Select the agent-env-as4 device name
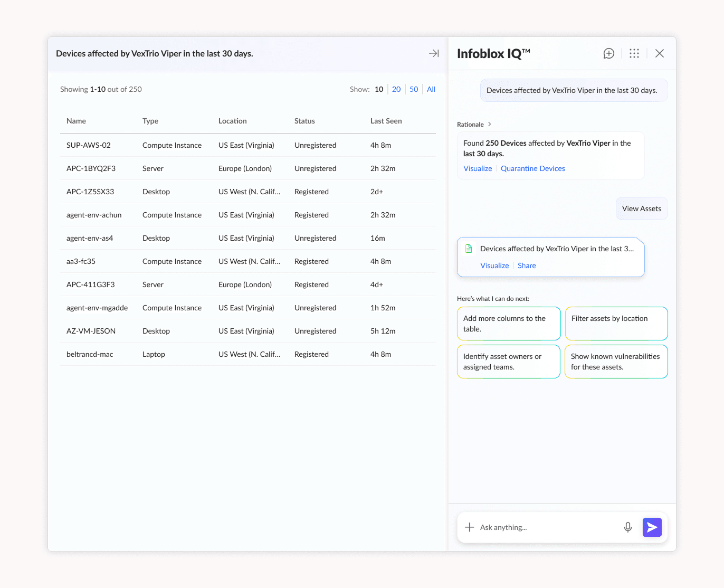This screenshot has height=588, width=724. pyautogui.click(x=90, y=238)
